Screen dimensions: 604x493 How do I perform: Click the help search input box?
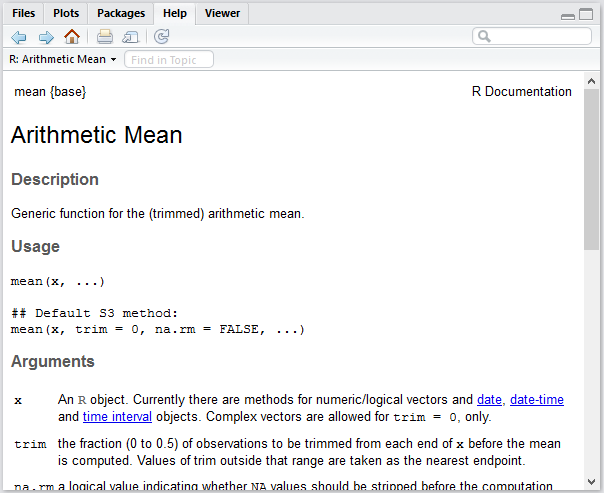[532, 37]
